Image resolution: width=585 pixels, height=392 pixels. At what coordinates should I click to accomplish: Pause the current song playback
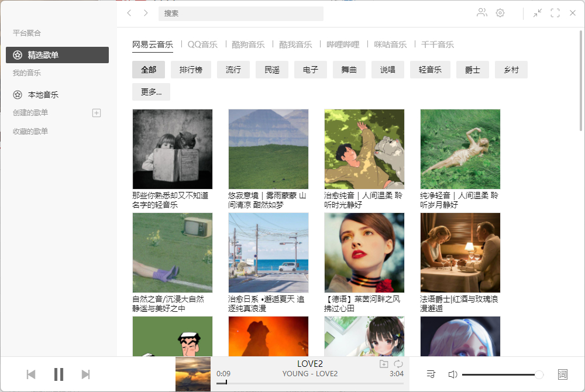(58, 374)
